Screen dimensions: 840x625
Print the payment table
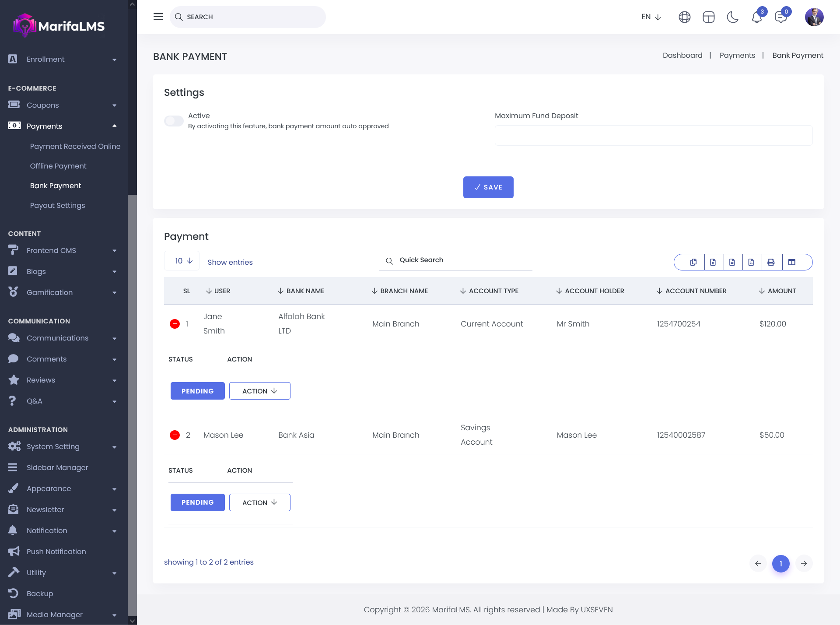click(771, 262)
